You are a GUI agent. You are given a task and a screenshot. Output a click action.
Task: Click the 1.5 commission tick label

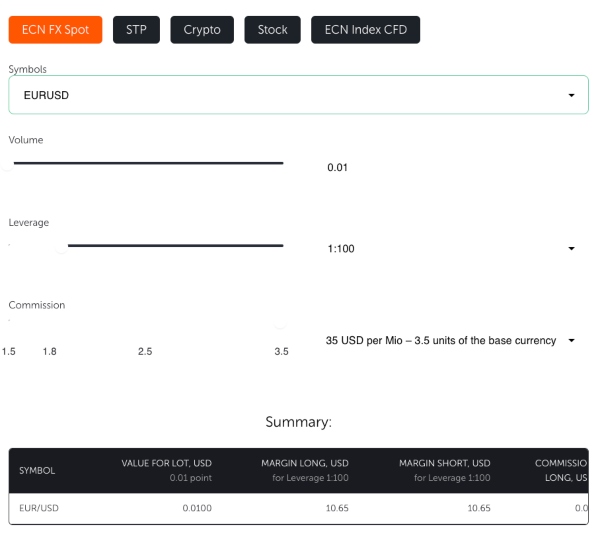[8, 352]
